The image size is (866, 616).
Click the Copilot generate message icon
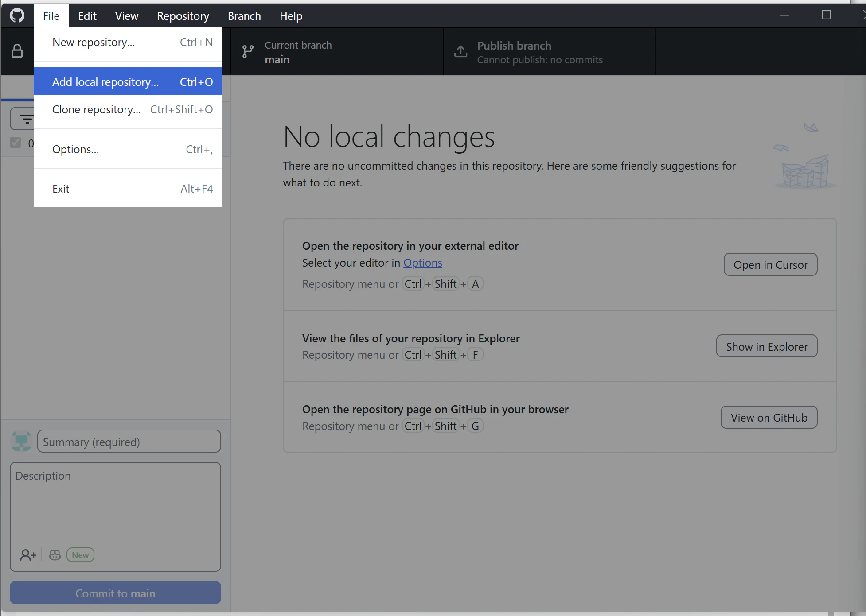click(55, 555)
